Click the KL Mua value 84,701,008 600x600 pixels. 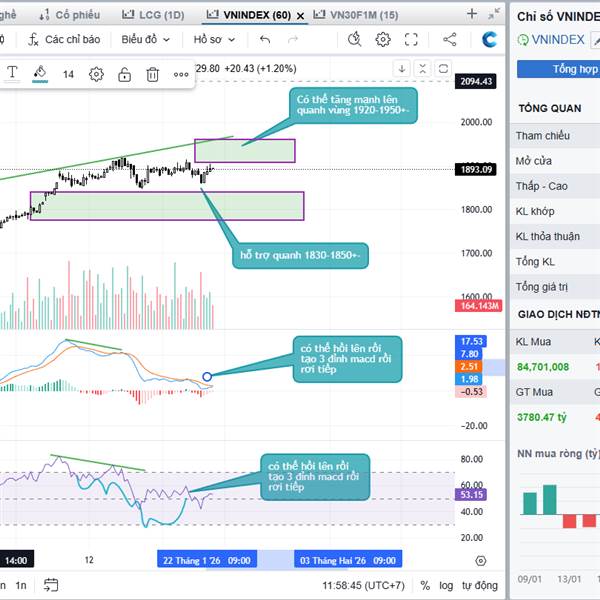click(543, 367)
